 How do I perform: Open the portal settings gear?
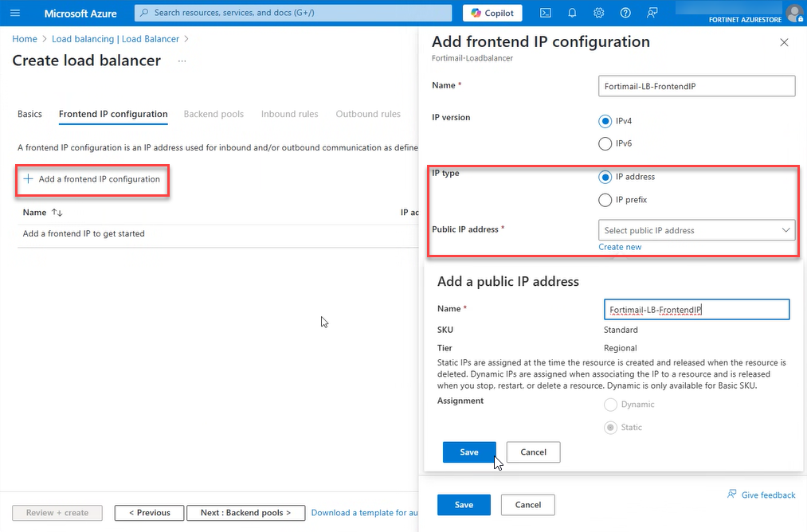pos(598,13)
